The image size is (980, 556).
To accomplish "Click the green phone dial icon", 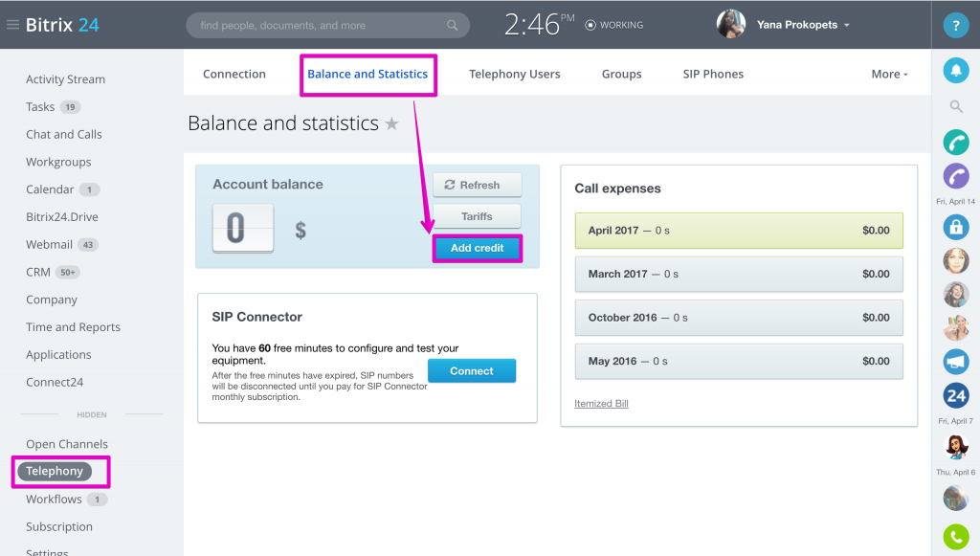I will click(x=956, y=537).
